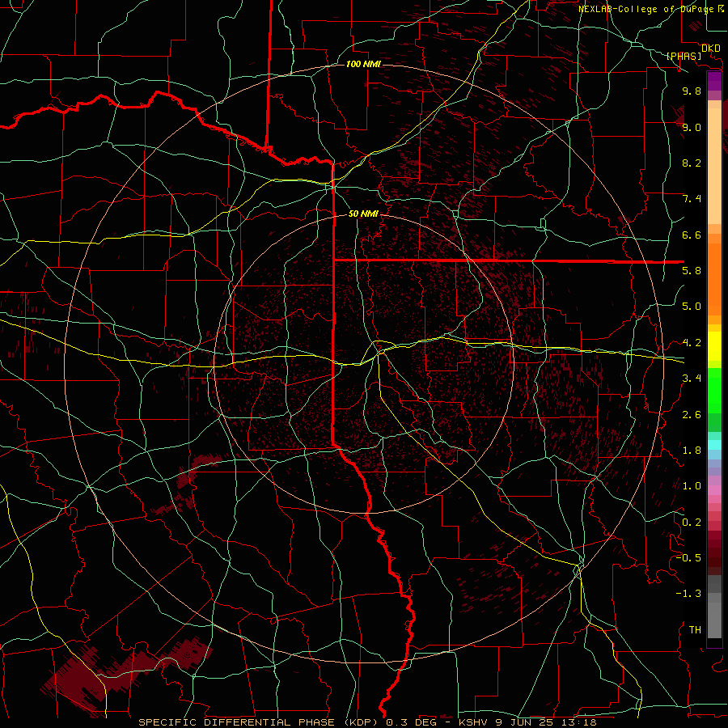Screen dimensions: 728x728
Task: Click the 5.0 scale value
Action: pyautogui.click(x=692, y=307)
